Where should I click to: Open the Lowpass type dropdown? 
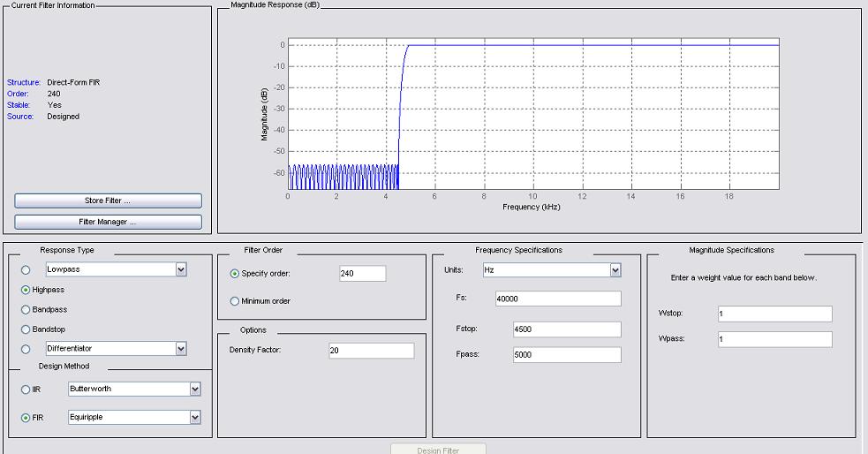click(x=181, y=269)
